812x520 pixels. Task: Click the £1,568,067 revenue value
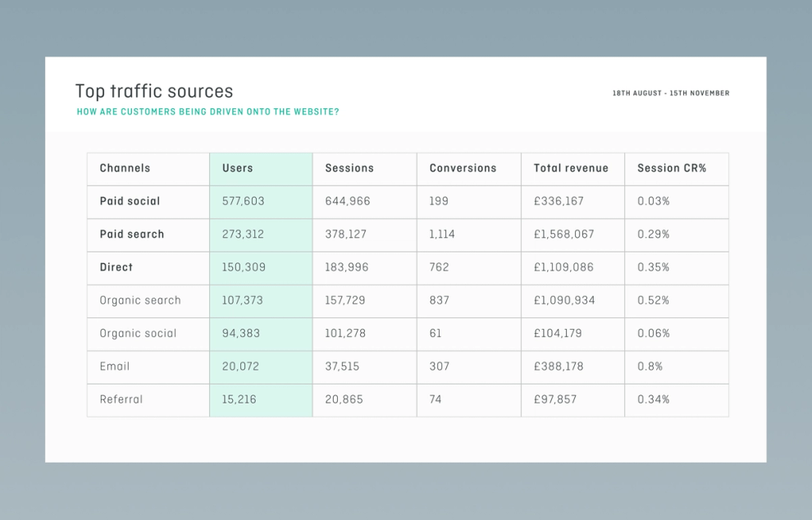coord(563,234)
